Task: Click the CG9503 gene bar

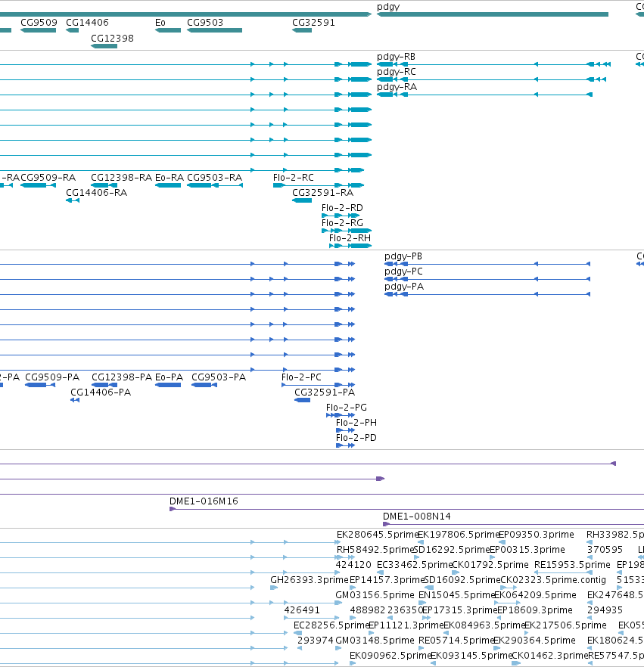Action: pos(214,30)
